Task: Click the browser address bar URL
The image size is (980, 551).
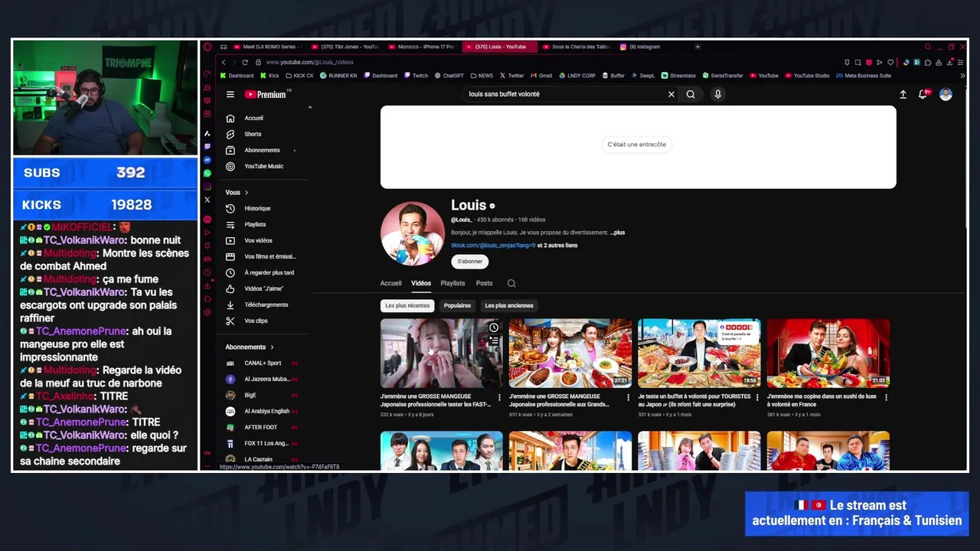Action: point(309,62)
